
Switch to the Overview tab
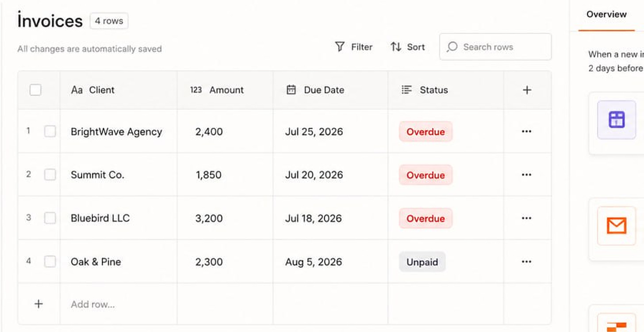(606, 15)
